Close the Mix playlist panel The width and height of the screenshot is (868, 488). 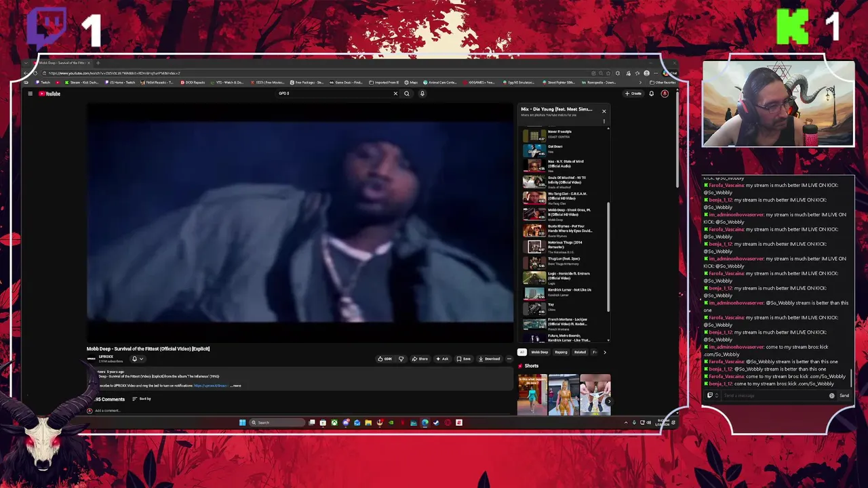click(x=604, y=111)
